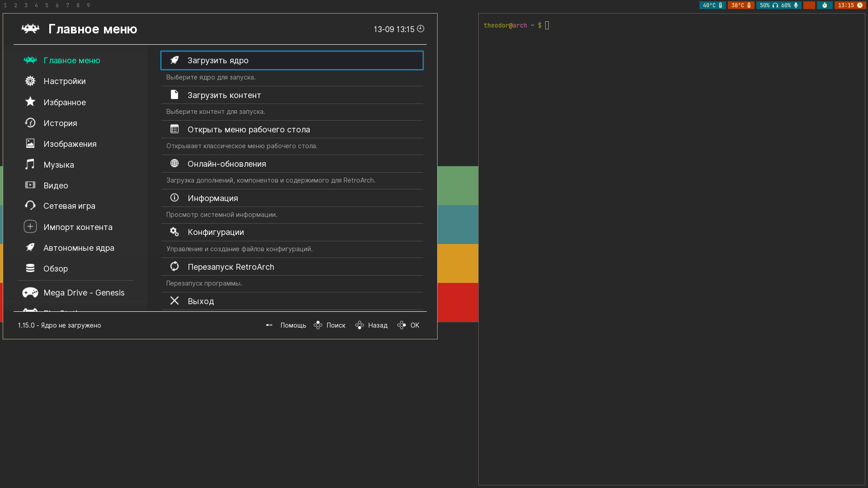Click the gear icon next to Настройки

30,81
